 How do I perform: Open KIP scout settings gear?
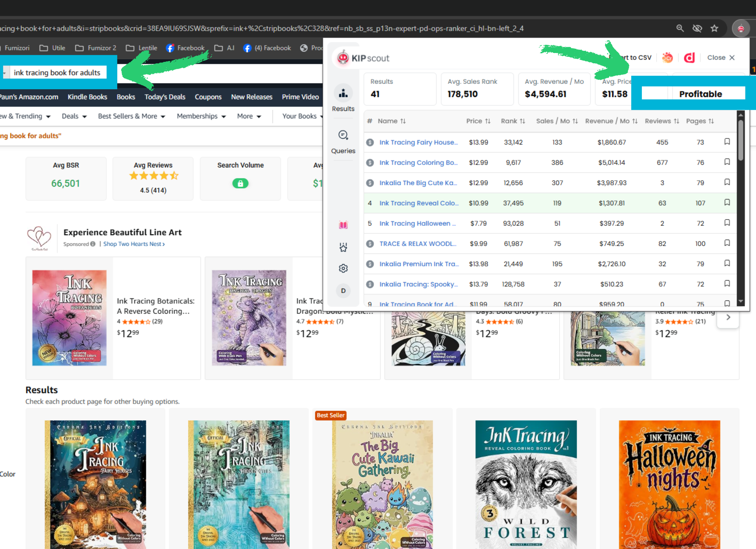pos(343,268)
